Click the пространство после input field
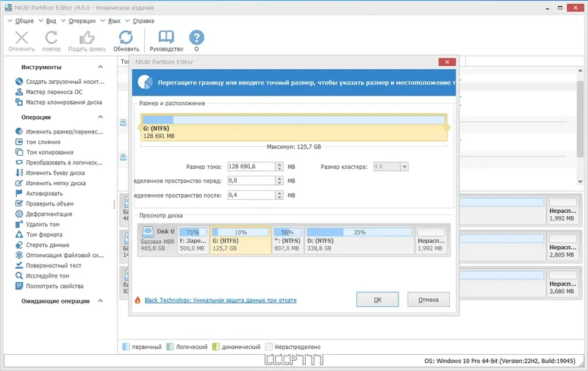This screenshot has height=371, width=588. coord(251,195)
